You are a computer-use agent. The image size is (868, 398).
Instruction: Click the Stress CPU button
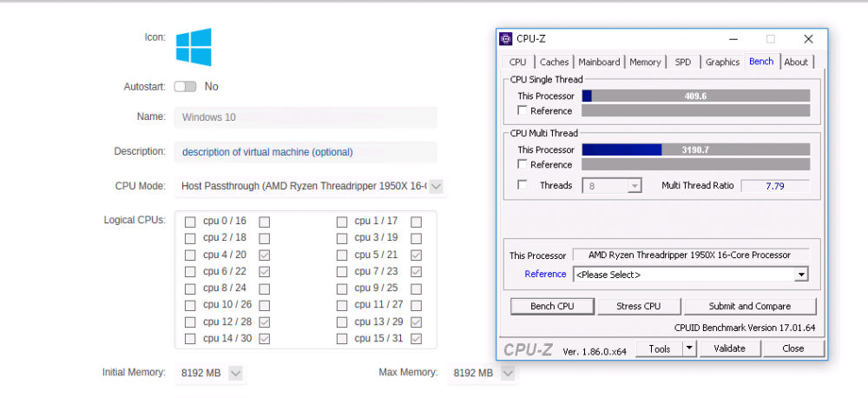[x=638, y=306]
